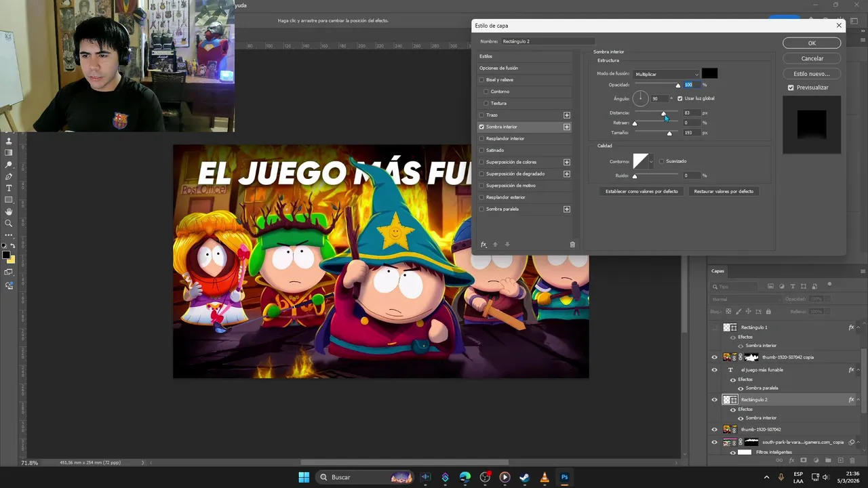Click the Capas panel tab
868x488 pixels.
pos(717,271)
